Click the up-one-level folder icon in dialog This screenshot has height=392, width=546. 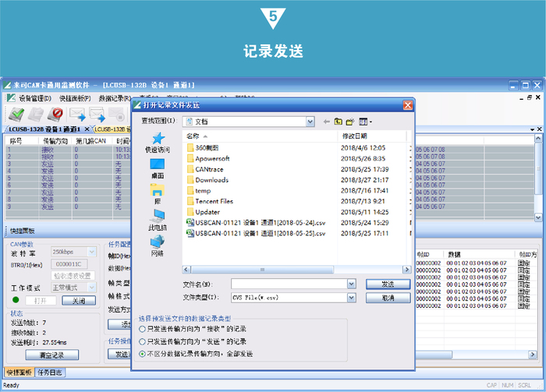click(338, 122)
